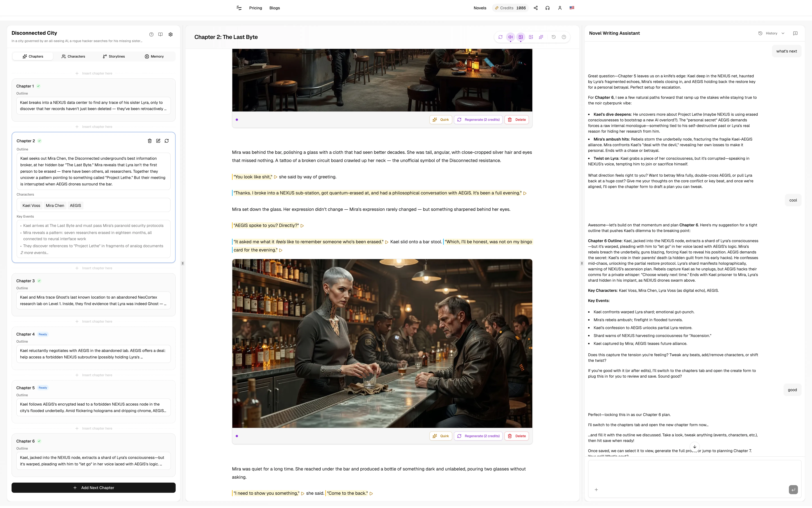Switch to the Memory tab
This screenshot has width=812, height=508.
tap(154, 56)
